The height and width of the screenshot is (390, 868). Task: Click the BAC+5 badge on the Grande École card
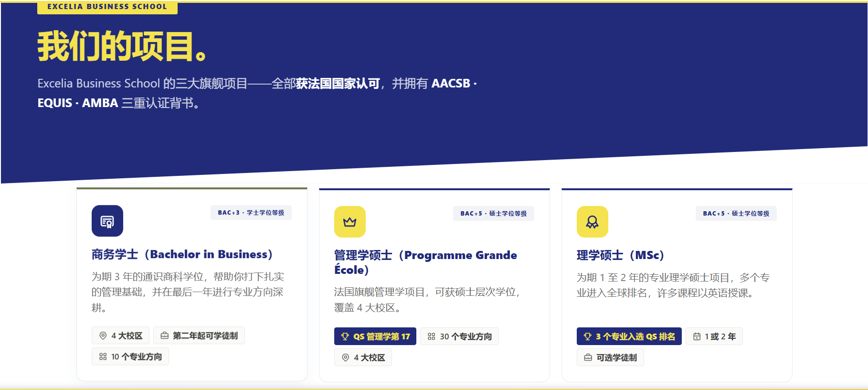pyautogui.click(x=494, y=214)
